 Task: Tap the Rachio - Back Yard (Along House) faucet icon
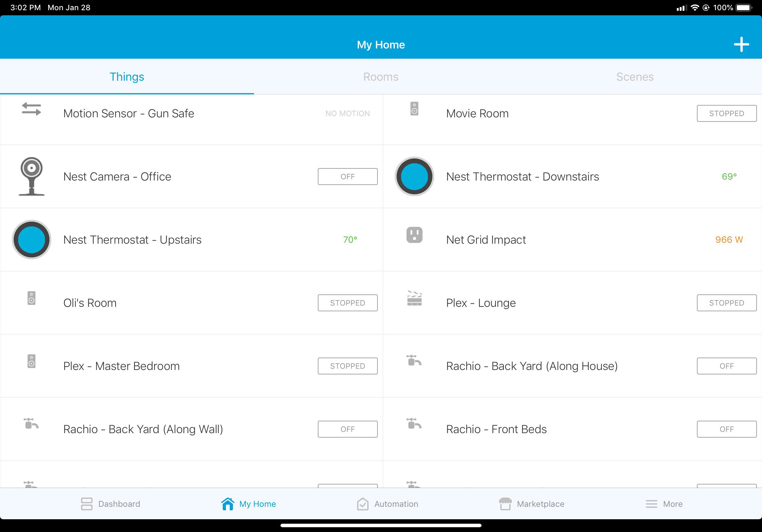414,360
